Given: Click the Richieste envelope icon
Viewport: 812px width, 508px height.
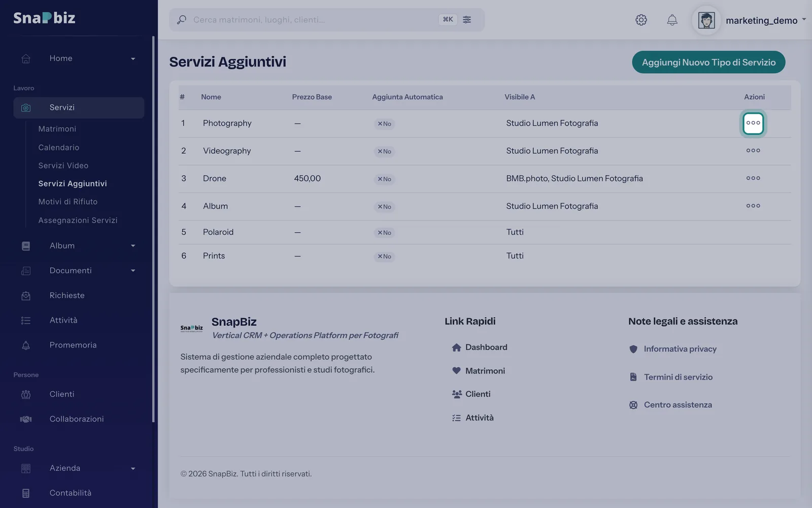Looking at the screenshot, I should 26,296.
